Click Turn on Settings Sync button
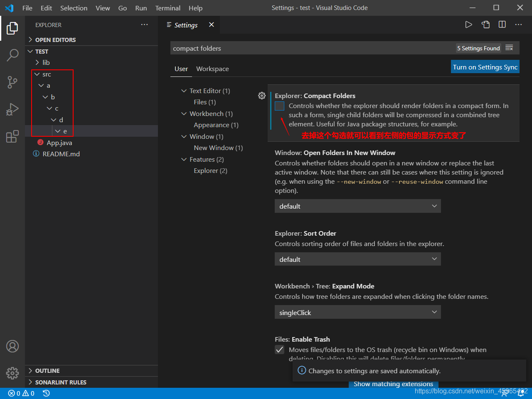Screen dimensions: 532x399 point(485,67)
